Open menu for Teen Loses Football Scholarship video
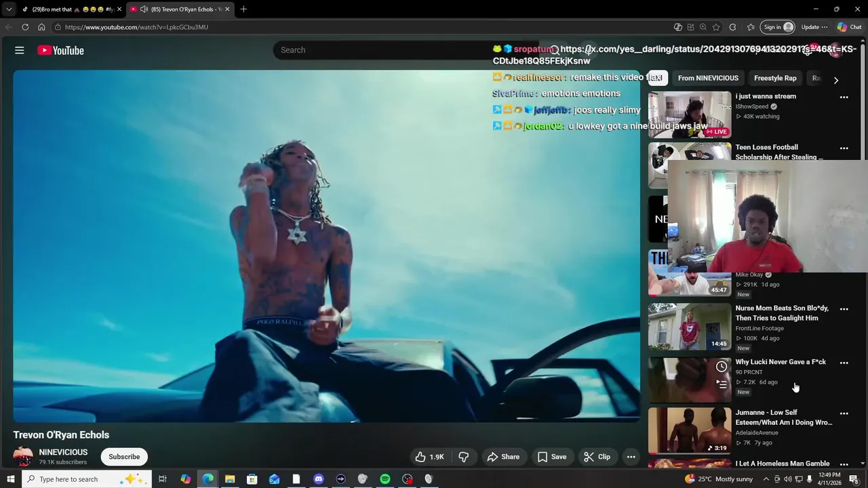This screenshot has height=488, width=868. coord(844,148)
